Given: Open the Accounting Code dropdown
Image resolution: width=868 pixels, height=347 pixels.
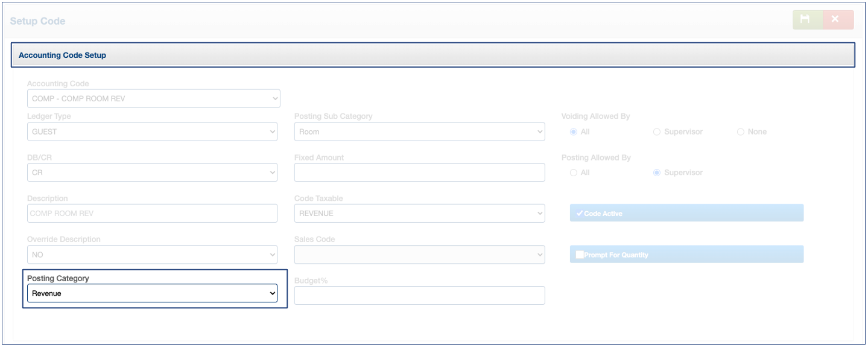Looking at the screenshot, I should point(153,98).
